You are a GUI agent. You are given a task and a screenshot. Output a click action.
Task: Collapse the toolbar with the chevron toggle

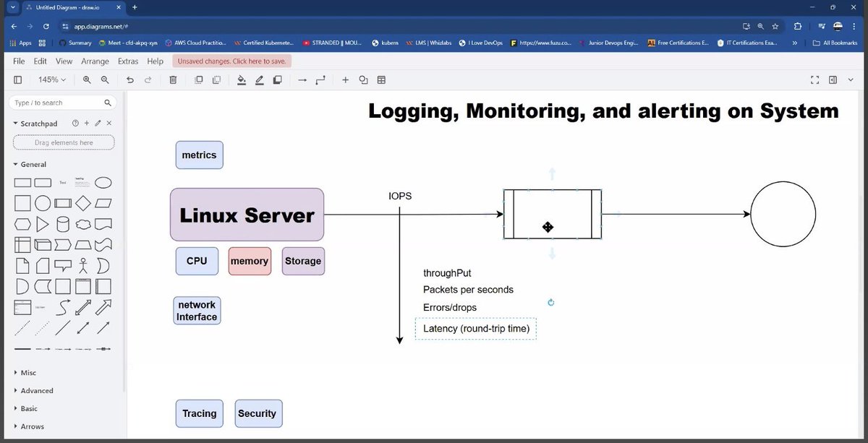tap(851, 79)
